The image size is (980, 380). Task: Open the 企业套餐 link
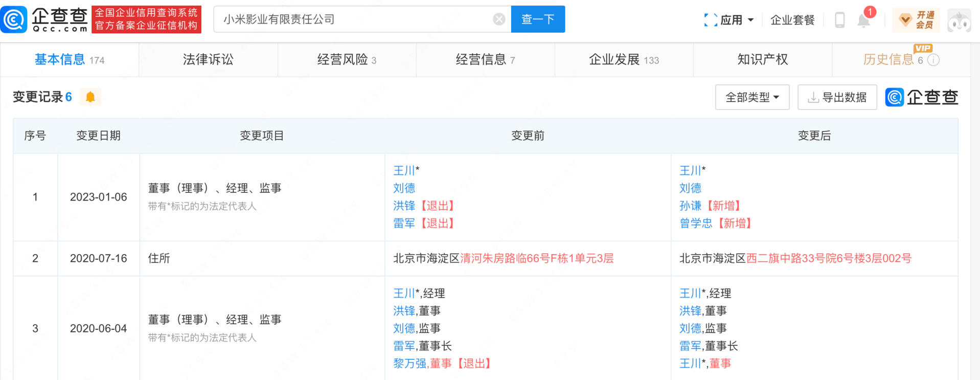coord(792,20)
